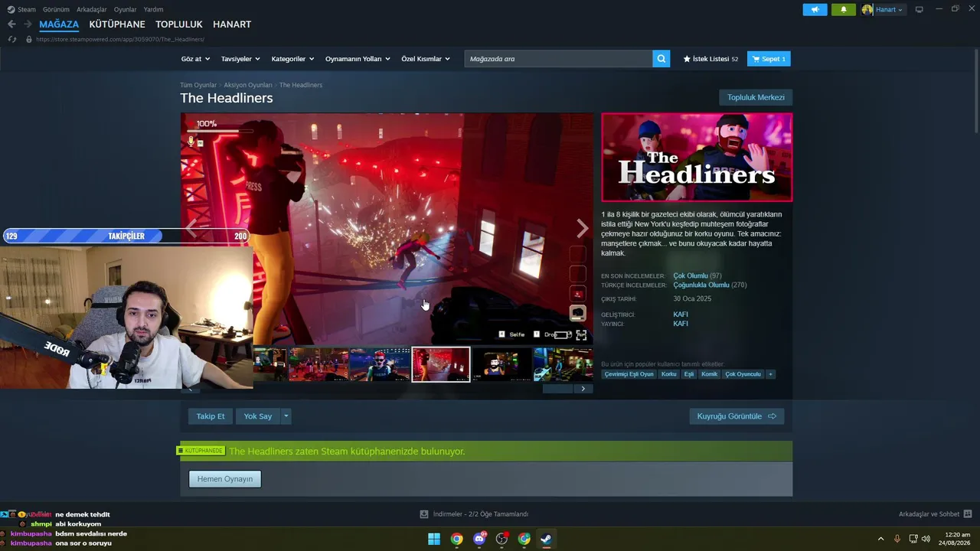Image resolution: width=980 pixels, height=551 pixels.
Task: Open the first Chrome taskbar icon
Action: point(456,539)
